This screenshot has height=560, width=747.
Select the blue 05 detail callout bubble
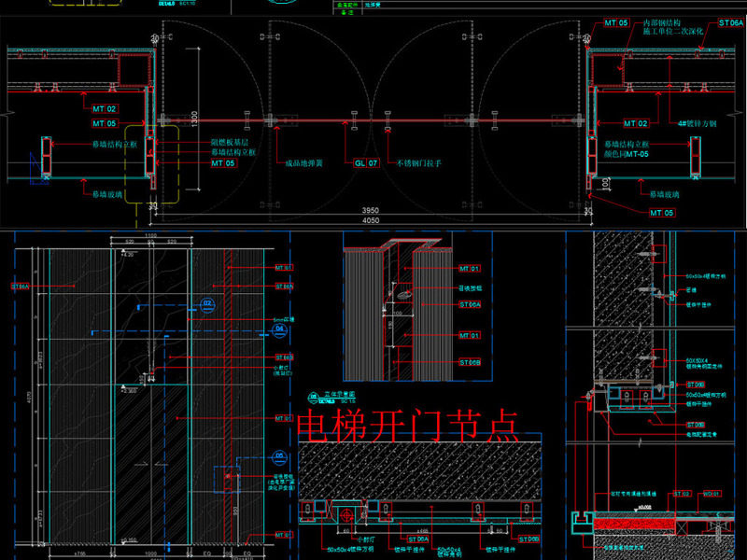pyautogui.click(x=279, y=458)
